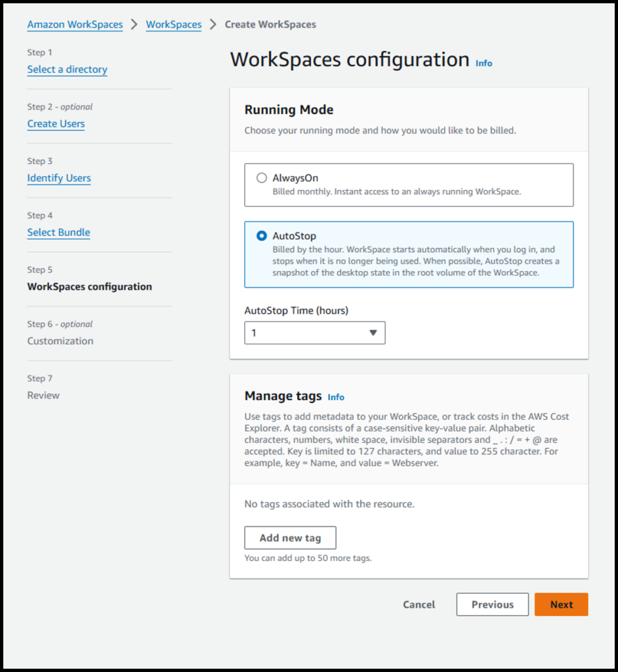Cancel the WorkSpaces configuration
618x672 pixels.
click(x=419, y=604)
